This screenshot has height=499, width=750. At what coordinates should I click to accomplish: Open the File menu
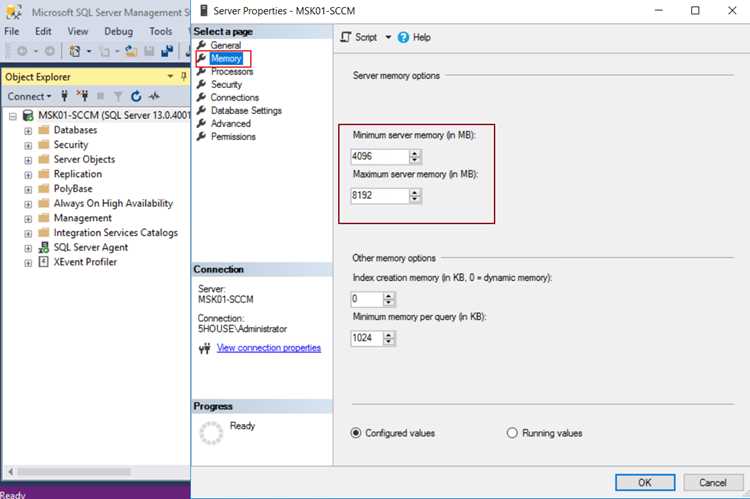(12, 31)
